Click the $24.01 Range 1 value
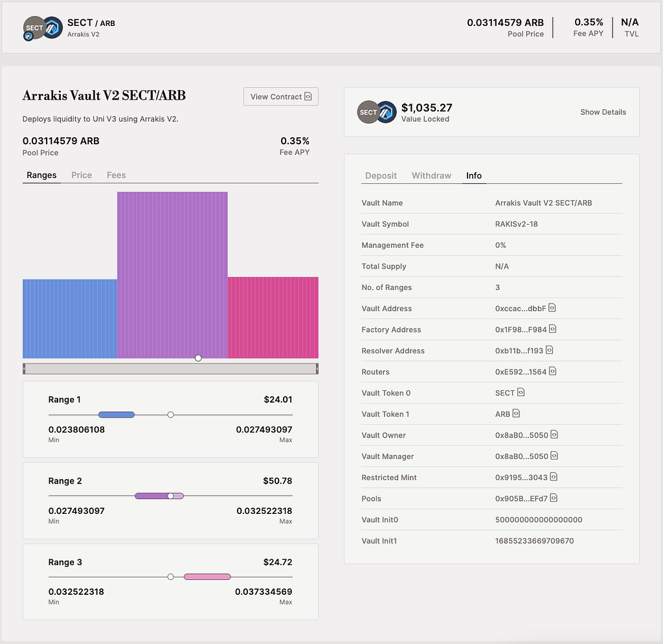Image resolution: width=663 pixels, height=644 pixels. point(278,399)
